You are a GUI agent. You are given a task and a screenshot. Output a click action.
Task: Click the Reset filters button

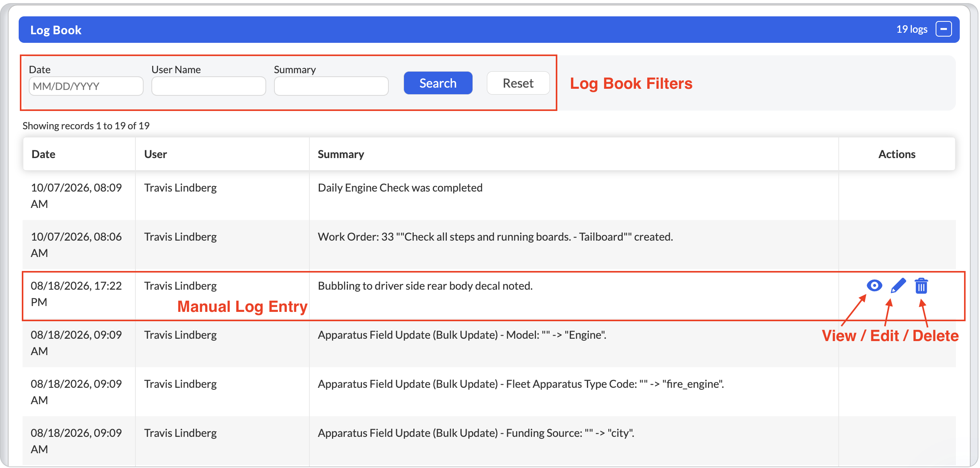[x=518, y=83]
